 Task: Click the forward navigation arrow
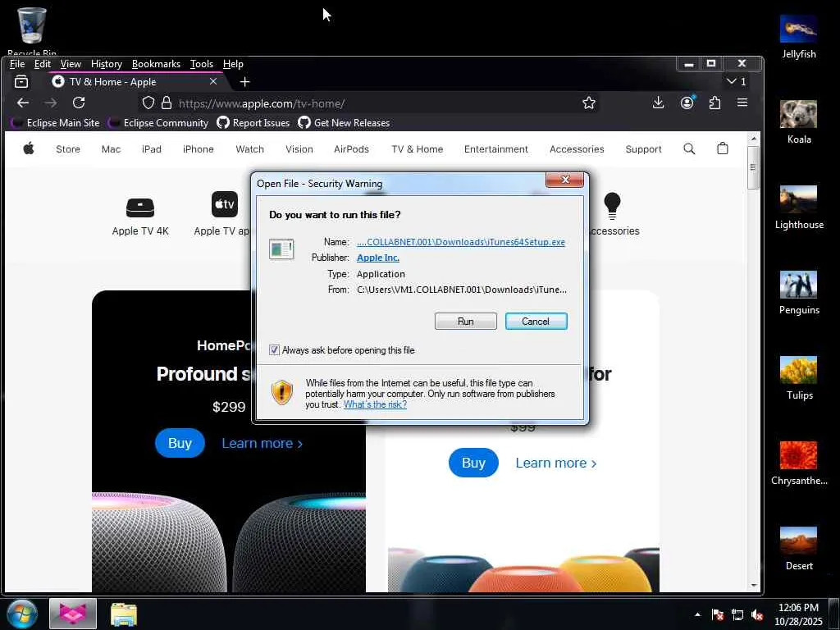coord(51,103)
